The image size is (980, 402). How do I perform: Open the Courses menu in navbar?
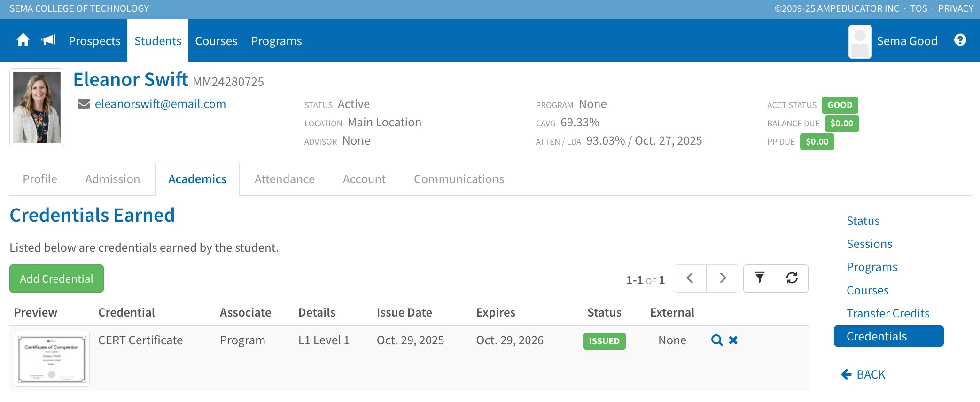[x=216, y=41]
